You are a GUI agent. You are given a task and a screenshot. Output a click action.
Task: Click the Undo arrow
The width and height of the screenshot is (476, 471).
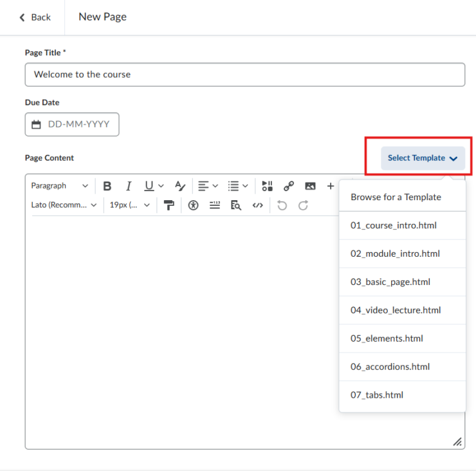(x=282, y=205)
